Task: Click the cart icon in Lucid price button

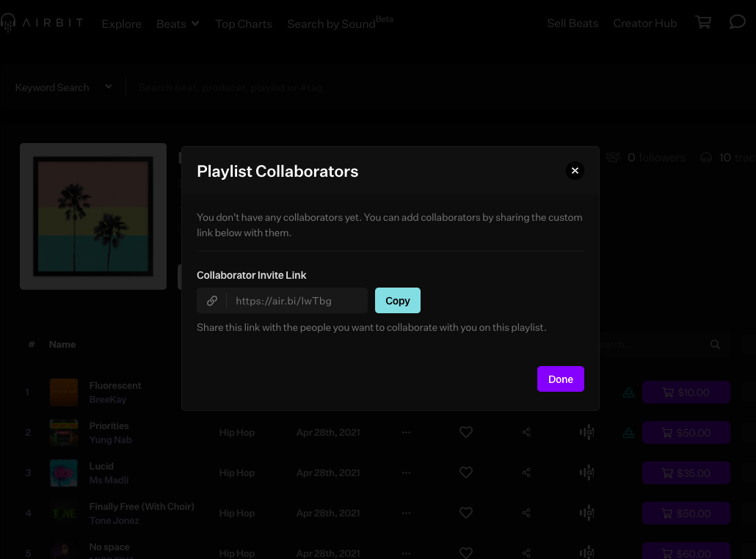Action: click(x=666, y=473)
